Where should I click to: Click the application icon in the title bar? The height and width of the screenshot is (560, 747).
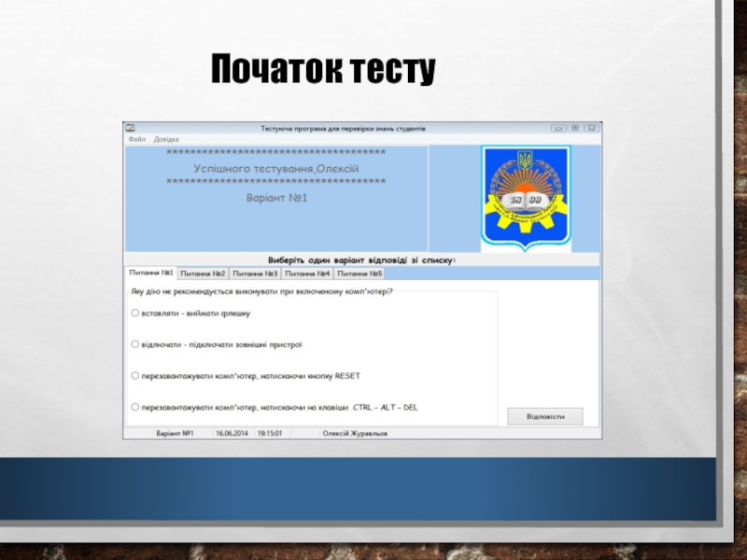click(131, 127)
